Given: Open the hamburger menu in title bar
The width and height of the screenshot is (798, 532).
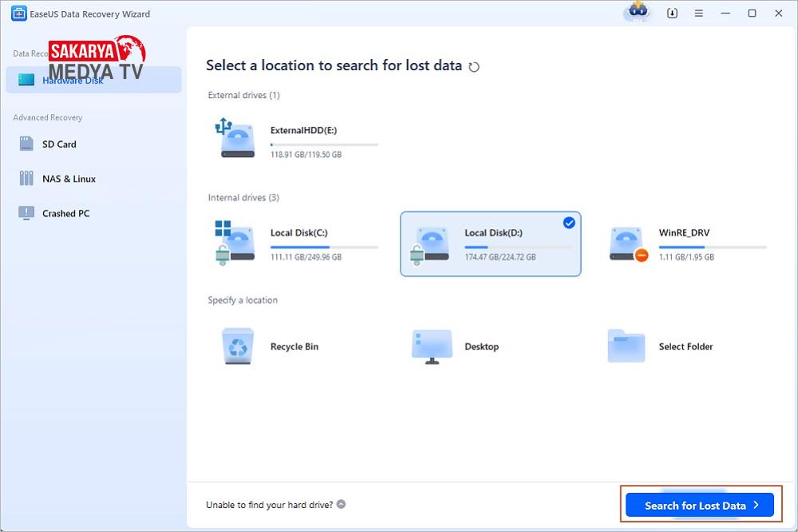Looking at the screenshot, I should tap(699, 14).
